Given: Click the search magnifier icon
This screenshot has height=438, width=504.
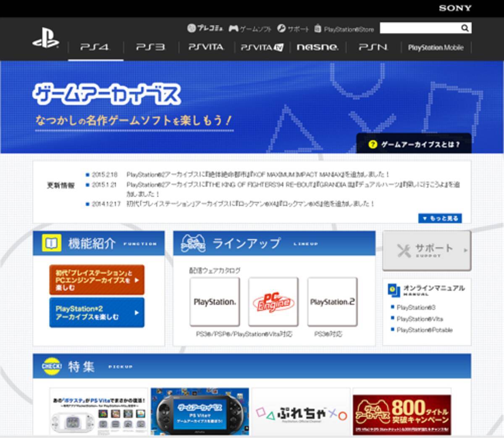Looking at the screenshot, I should 465,28.
